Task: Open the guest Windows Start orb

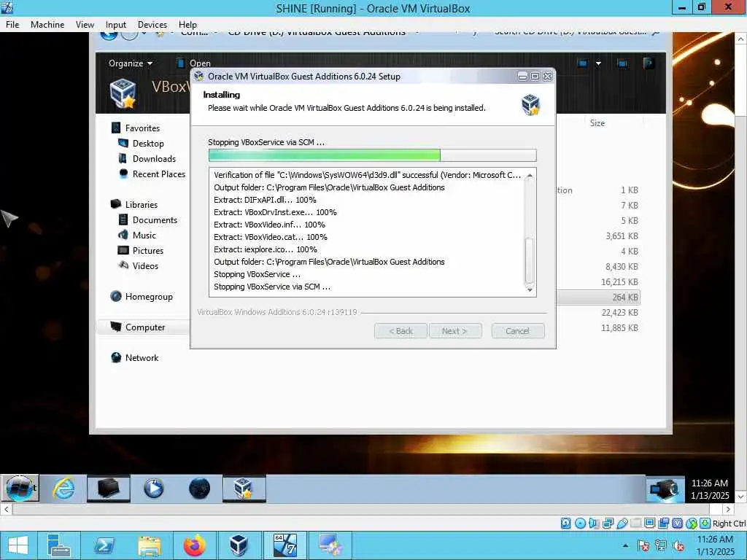Action: [x=20, y=488]
